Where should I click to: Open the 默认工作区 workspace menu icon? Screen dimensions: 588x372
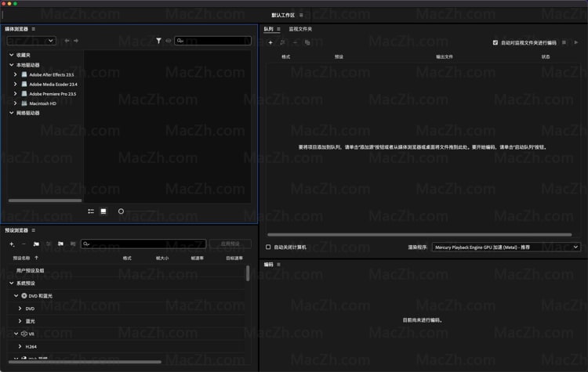tap(301, 16)
